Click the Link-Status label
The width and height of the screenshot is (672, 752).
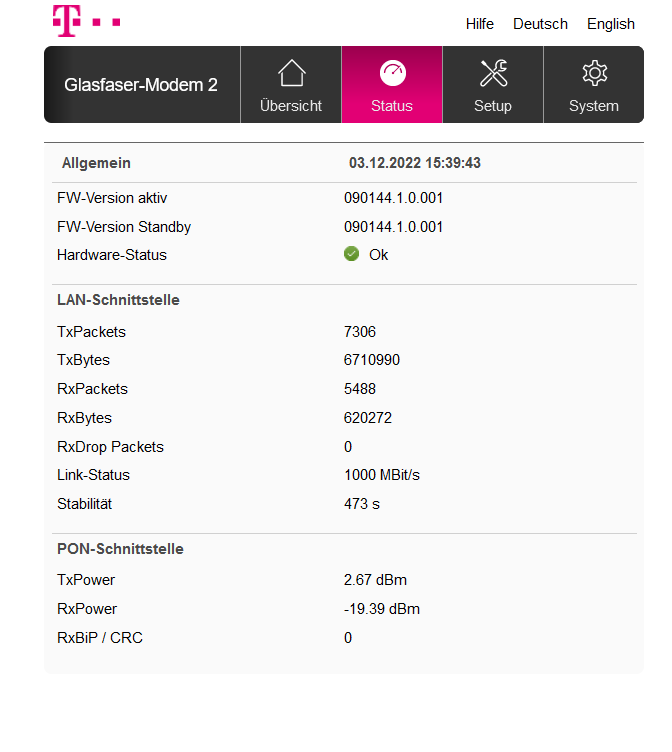(94, 475)
